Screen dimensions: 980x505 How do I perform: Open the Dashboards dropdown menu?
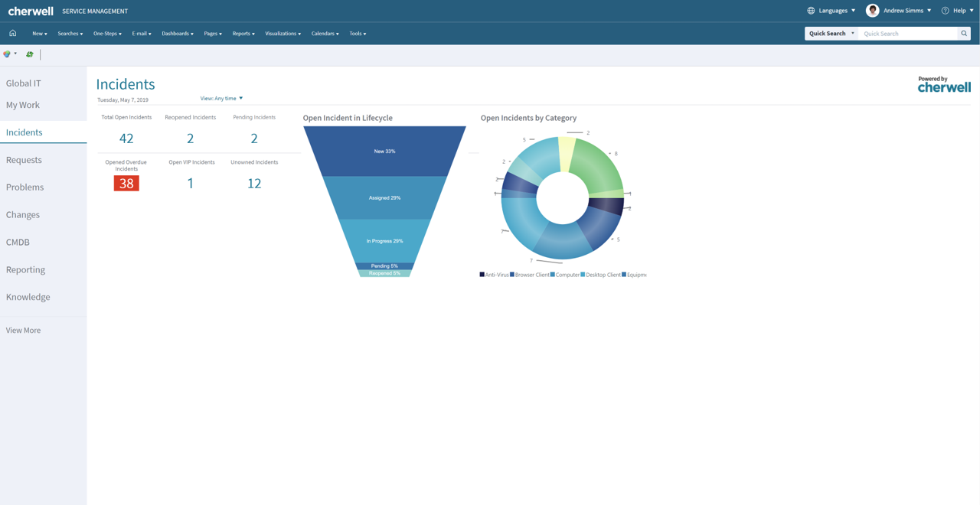177,34
